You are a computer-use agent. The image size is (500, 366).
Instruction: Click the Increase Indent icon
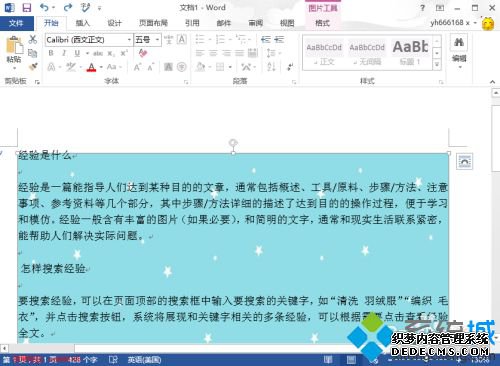pos(279,39)
